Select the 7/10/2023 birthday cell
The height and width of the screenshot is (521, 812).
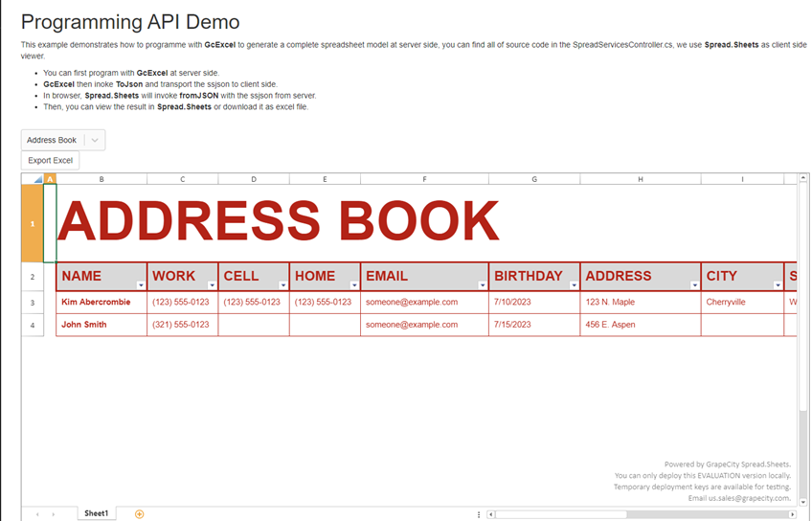tap(534, 302)
